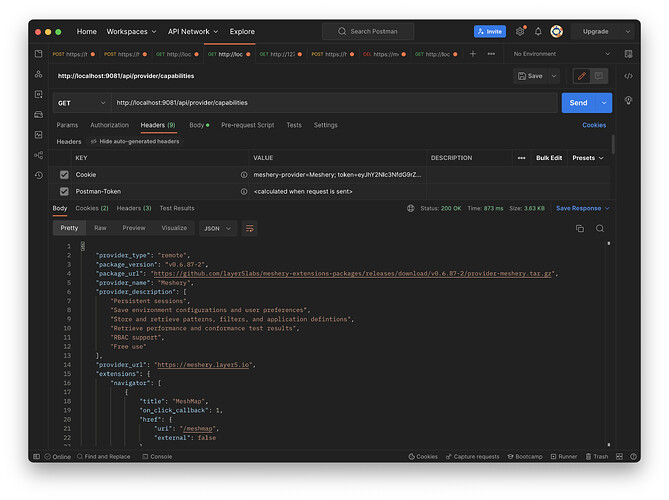Image resolution: width=669 pixels, height=500 pixels.
Task: Open the user avatar menu
Action: pyautogui.click(x=556, y=31)
